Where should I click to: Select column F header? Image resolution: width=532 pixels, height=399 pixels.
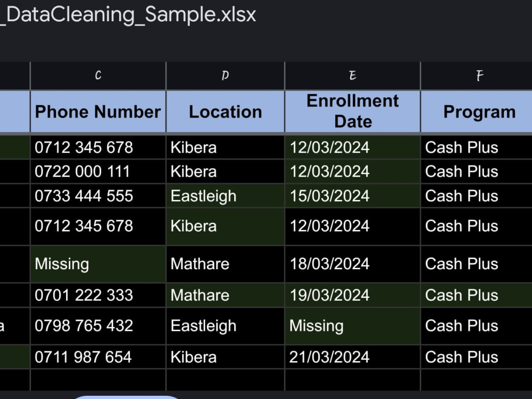pos(476,76)
